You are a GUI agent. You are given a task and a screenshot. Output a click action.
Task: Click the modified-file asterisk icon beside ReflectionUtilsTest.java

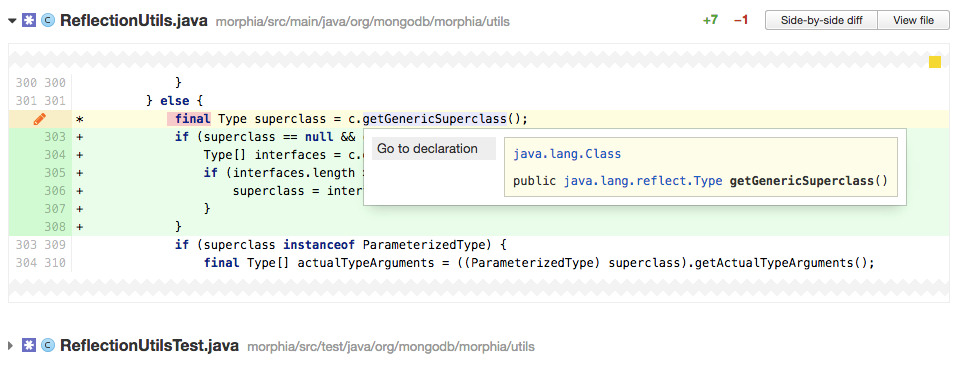[29, 346]
